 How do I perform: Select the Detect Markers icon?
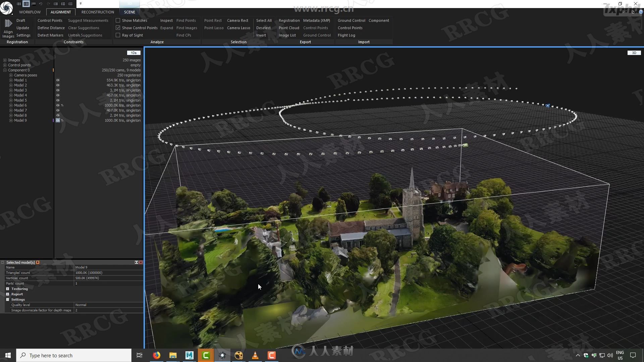[x=50, y=35]
